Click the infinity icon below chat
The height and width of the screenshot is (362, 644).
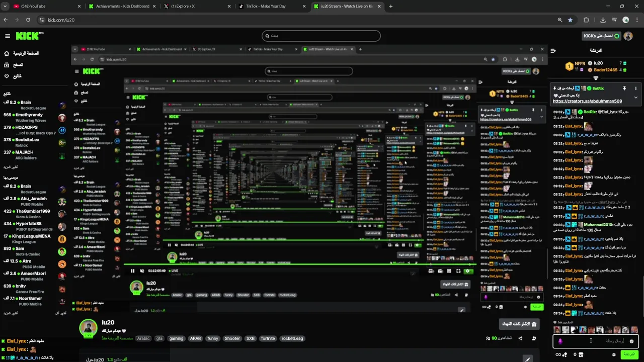pyautogui.click(x=557, y=354)
